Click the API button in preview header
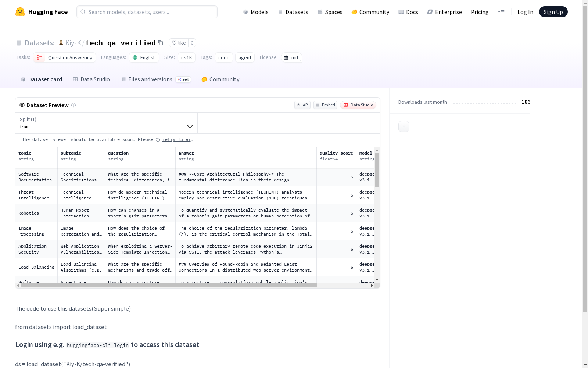Image resolution: width=588 pixels, height=368 pixels. coord(302,105)
